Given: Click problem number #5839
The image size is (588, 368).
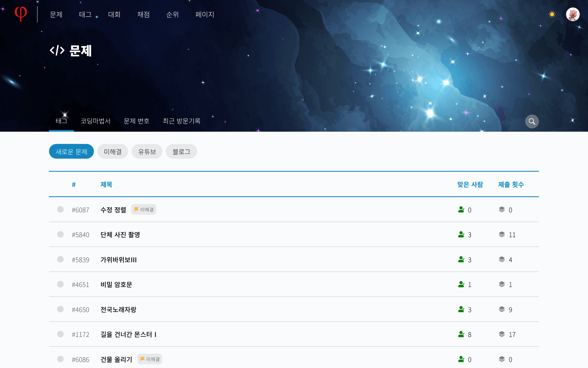Looking at the screenshot, I should [x=81, y=260].
